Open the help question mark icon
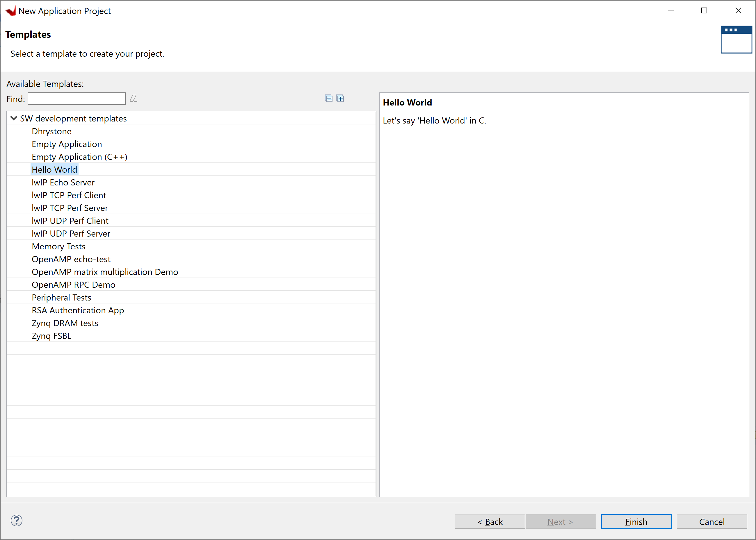Viewport: 756px width, 540px height. (17, 520)
